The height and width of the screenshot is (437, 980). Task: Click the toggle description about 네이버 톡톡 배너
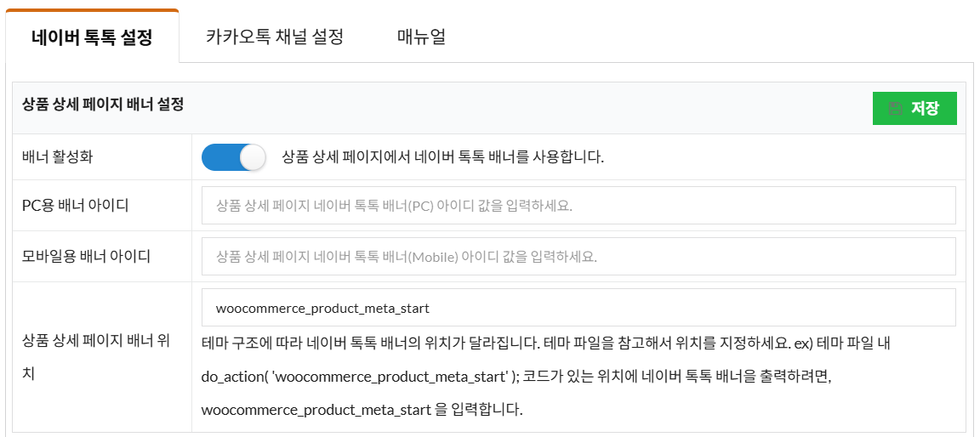click(442, 157)
